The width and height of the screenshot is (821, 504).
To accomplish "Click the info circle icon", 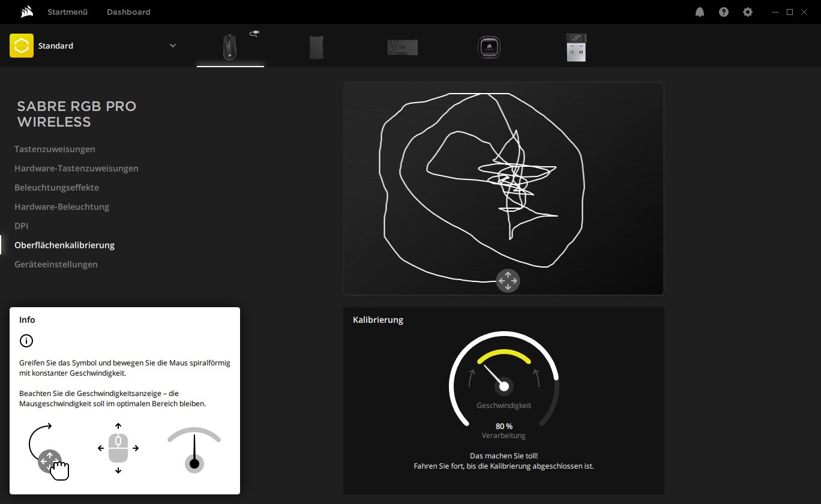I will point(26,341).
